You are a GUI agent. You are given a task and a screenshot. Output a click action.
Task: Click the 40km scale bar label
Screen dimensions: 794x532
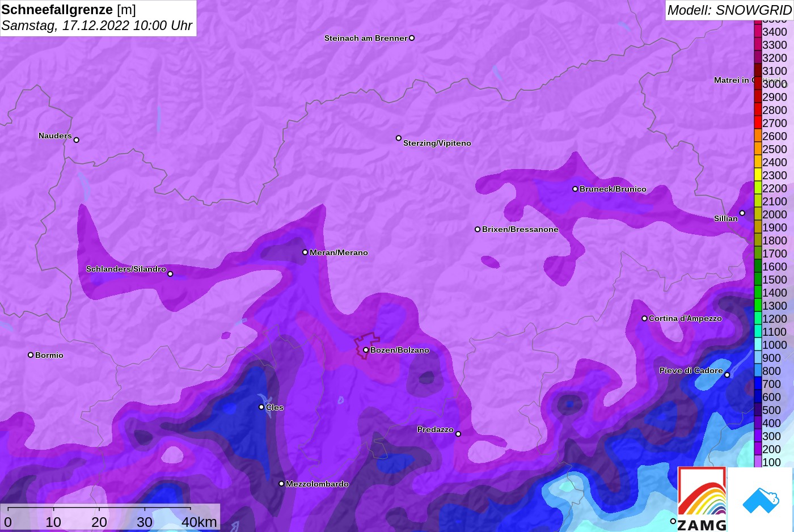(199, 522)
